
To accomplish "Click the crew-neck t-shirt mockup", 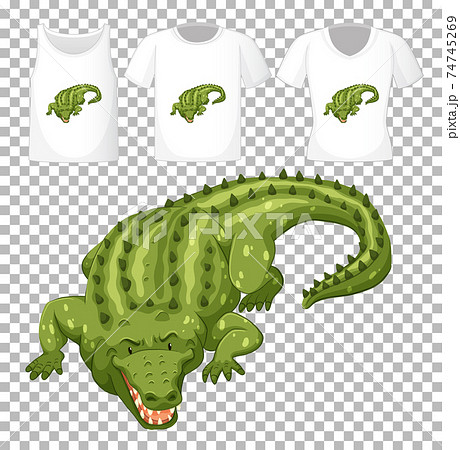I will coord(198,92).
